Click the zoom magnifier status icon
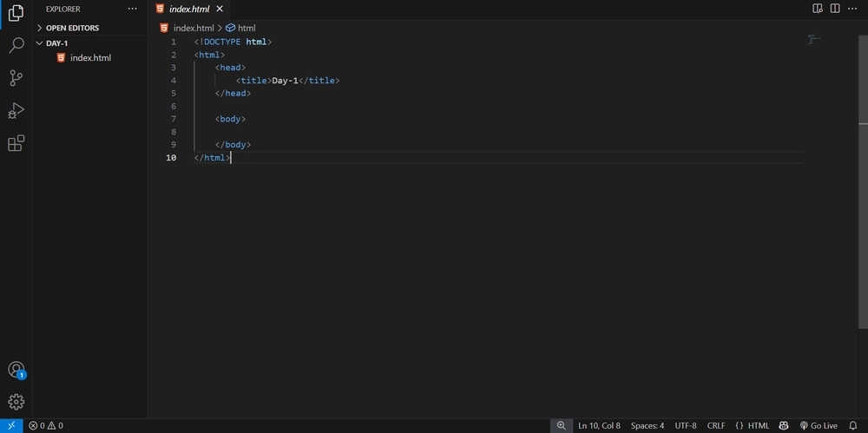This screenshot has width=868, height=433. 562,426
